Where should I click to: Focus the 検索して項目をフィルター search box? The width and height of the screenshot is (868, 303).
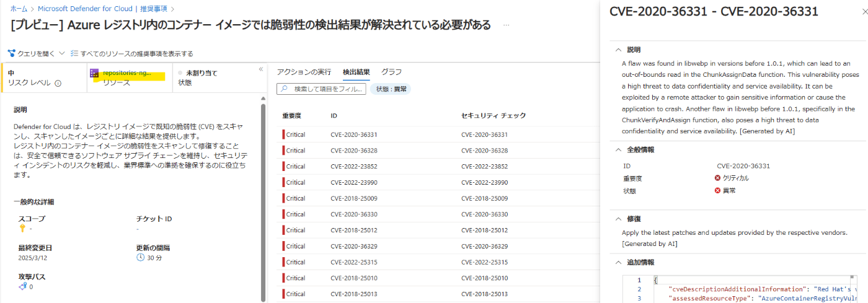coord(321,89)
